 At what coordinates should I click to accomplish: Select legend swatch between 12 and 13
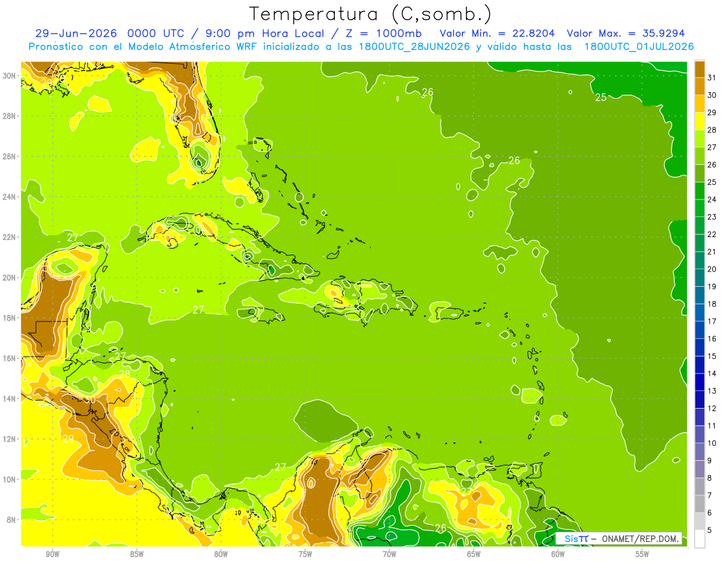coord(699,400)
